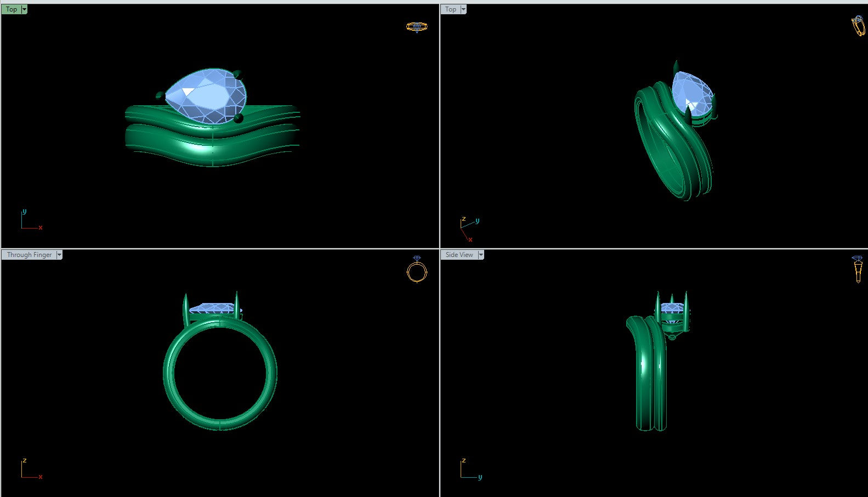Expand the Through Finger viewport dropdown arrow
The width and height of the screenshot is (868, 497).
coord(59,255)
